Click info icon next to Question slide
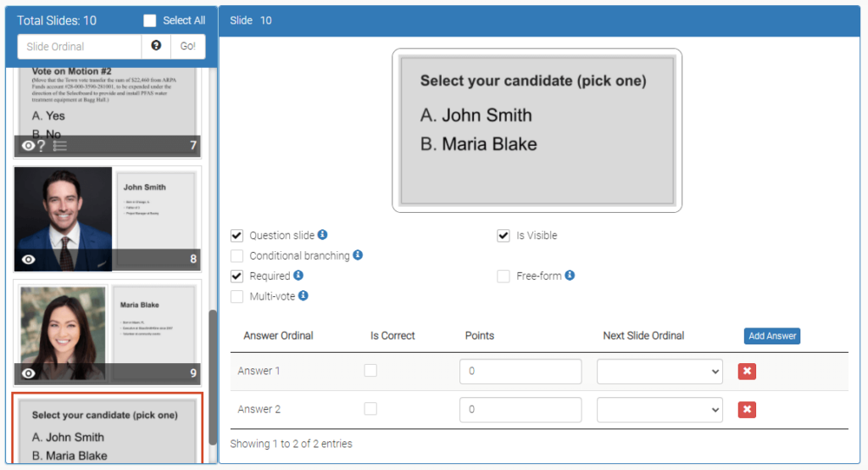The image size is (868, 470). pyautogui.click(x=323, y=235)
